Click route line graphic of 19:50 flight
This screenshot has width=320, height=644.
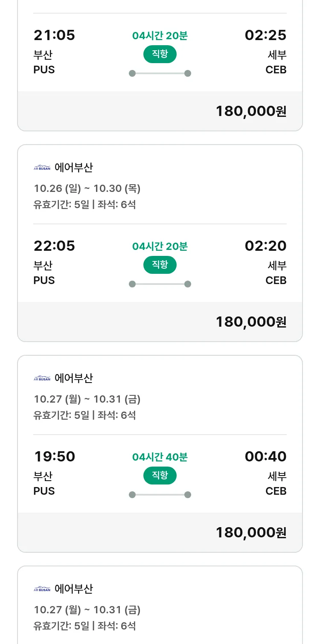(160, 495)
